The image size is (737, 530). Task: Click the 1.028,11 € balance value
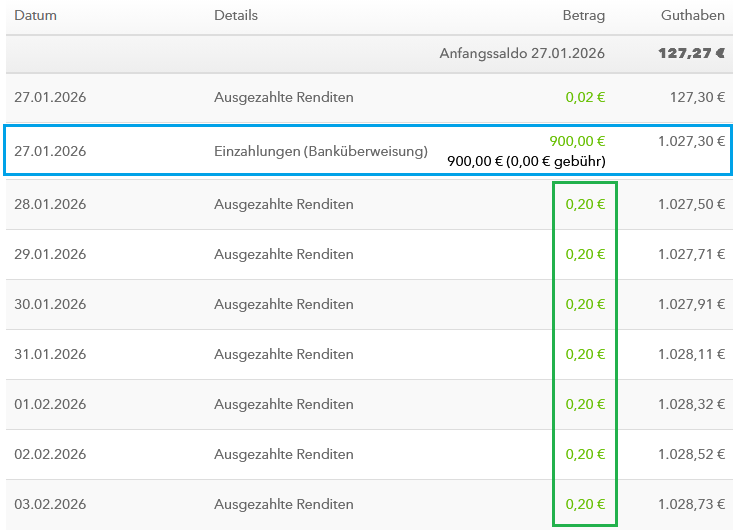pos(692,355)
